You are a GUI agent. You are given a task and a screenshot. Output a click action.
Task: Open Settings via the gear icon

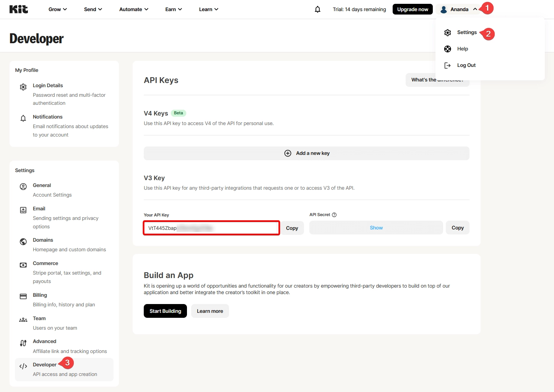(448, 33)
